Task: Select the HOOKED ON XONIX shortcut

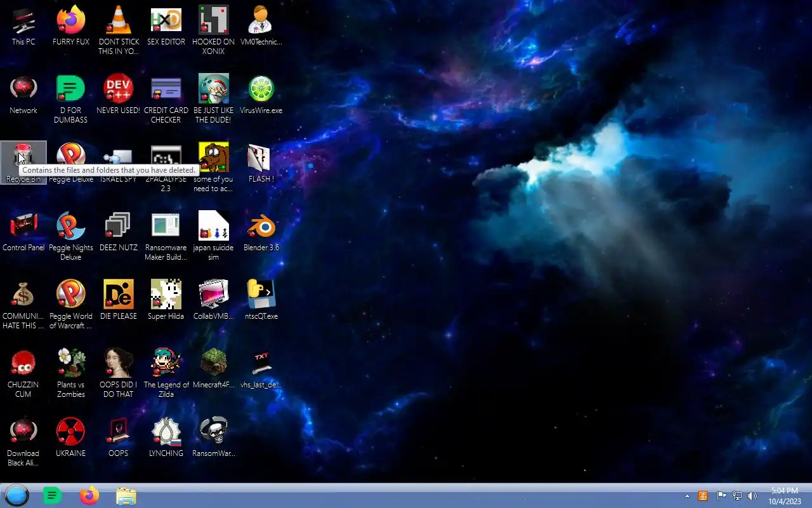Action: tap(214, 30)
